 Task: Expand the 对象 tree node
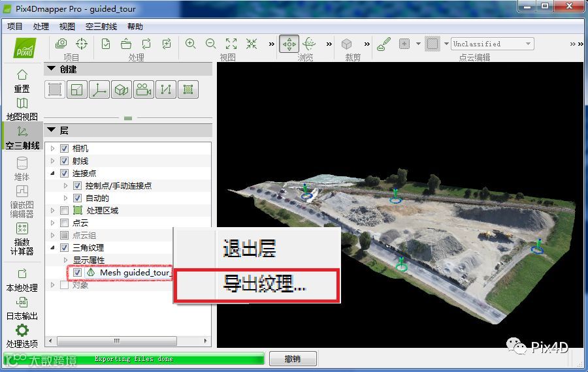pyautogui.click(x=52, y=285)
